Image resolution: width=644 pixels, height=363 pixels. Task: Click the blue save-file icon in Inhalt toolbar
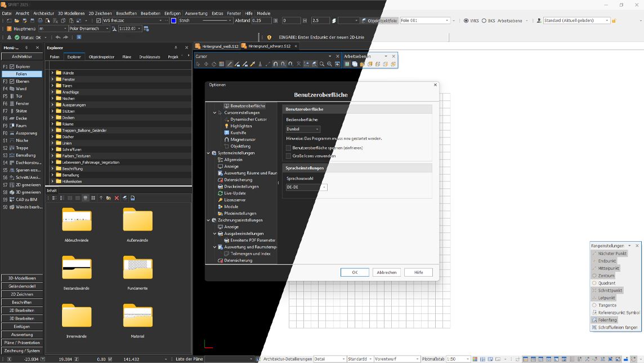133,198
